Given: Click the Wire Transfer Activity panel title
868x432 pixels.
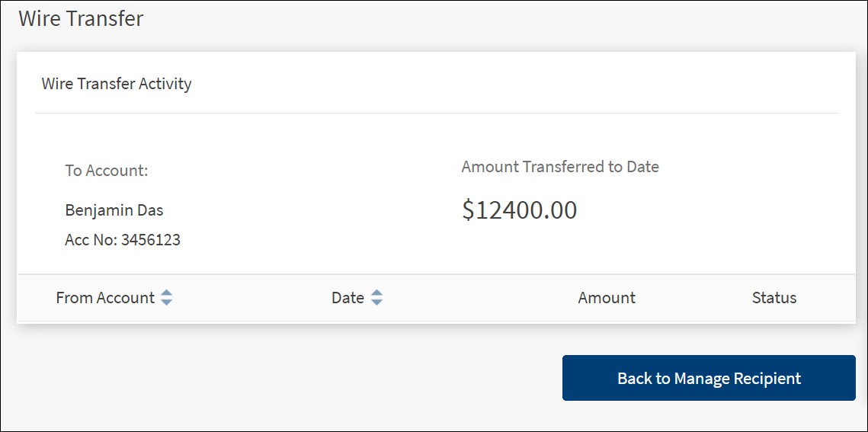Looking at the screenshot, I should (x=117, y=84).
